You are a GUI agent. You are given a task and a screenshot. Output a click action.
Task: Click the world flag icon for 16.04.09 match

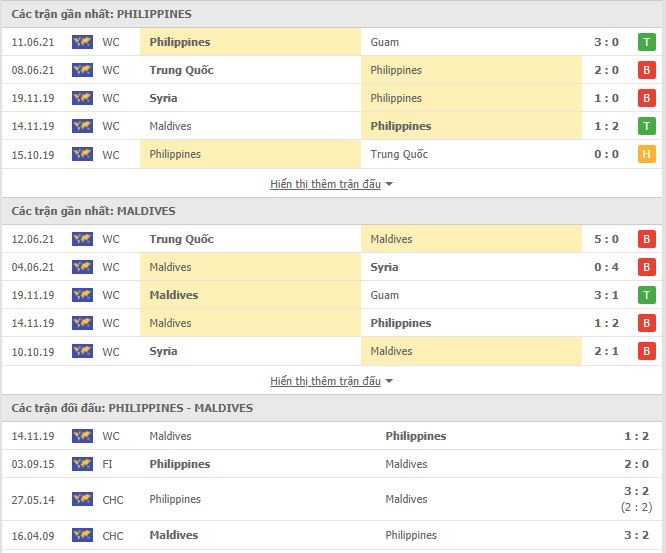[x=82, y=535]
